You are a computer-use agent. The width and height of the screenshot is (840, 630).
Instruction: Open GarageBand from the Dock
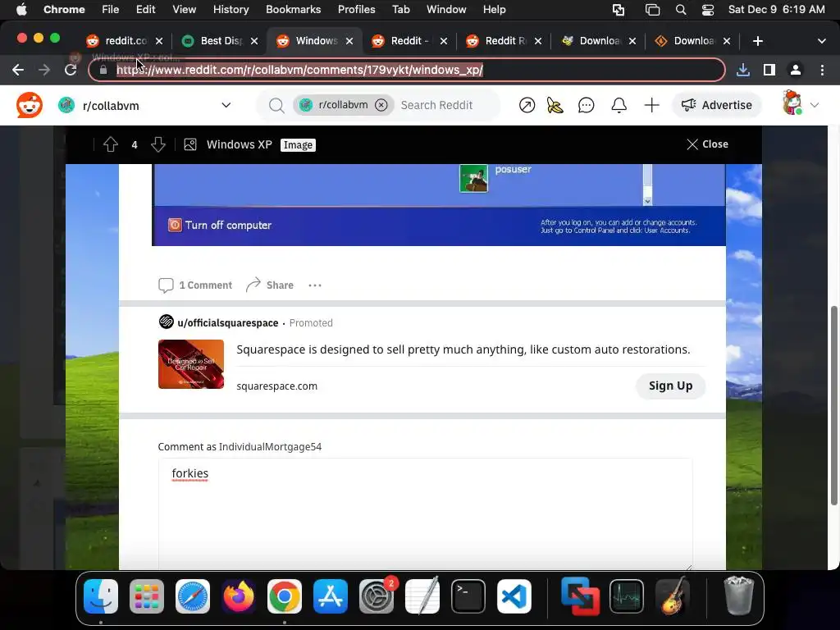tap(673, 596)
